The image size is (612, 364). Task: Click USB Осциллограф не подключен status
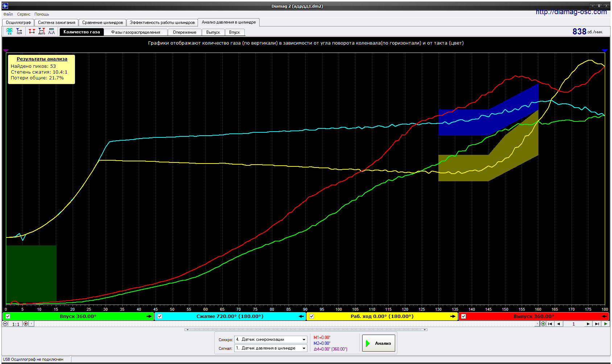[33, 359]
